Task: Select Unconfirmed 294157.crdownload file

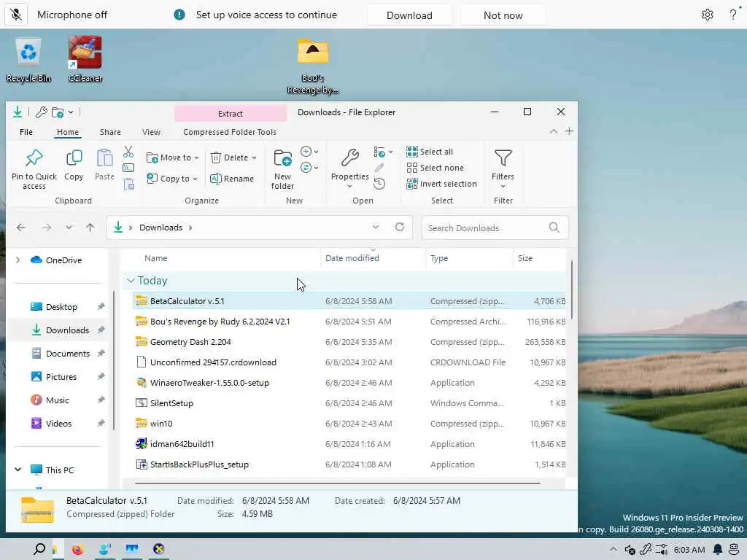Action: [349, 362]
